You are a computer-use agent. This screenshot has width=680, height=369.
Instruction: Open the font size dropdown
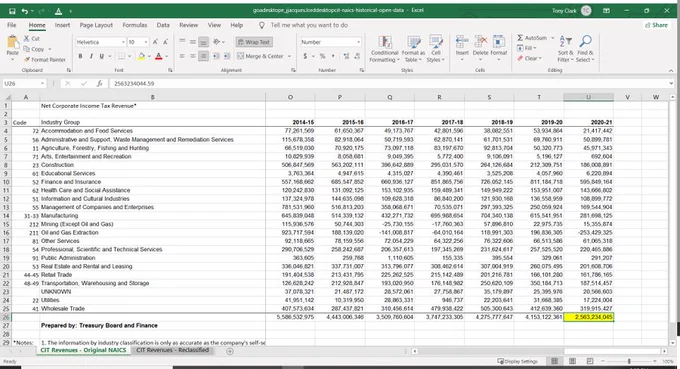146,42
